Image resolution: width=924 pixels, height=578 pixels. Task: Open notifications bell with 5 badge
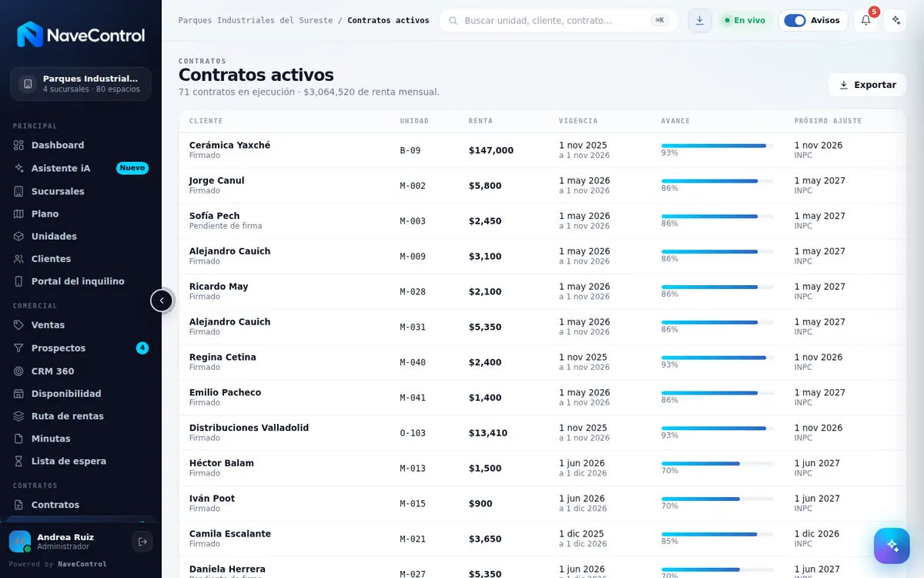pos(865,21)
